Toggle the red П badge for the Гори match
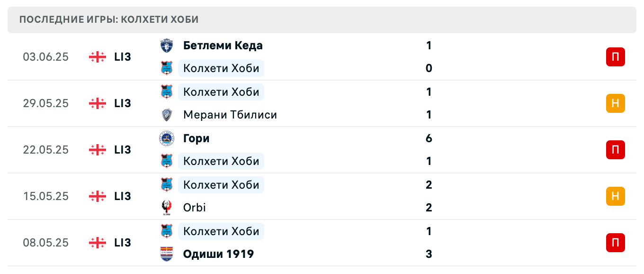 pos(615,149)
